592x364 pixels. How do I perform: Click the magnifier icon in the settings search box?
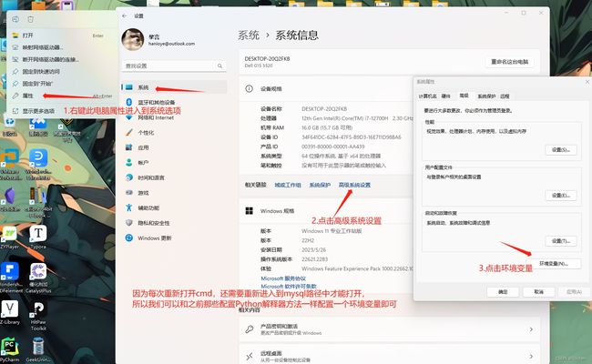point(219,66)
